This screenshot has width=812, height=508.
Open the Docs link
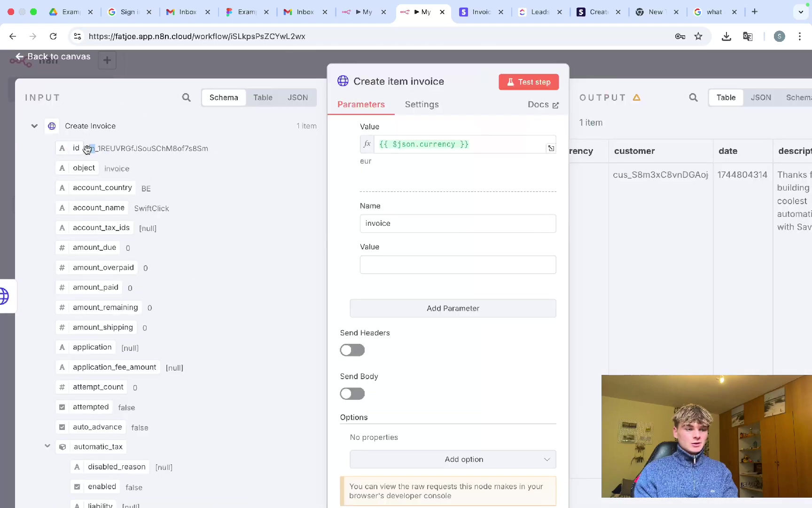tap(543, 104)
